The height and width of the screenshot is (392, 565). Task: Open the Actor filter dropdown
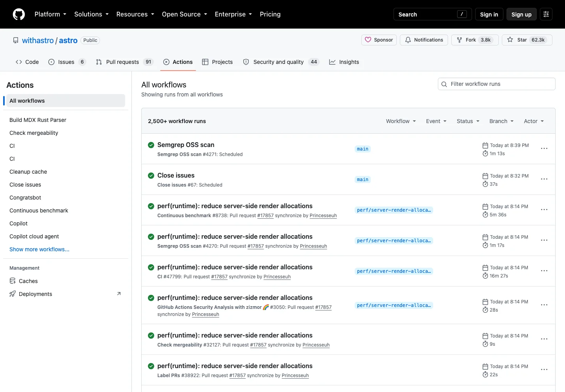(x=534, y=121)
